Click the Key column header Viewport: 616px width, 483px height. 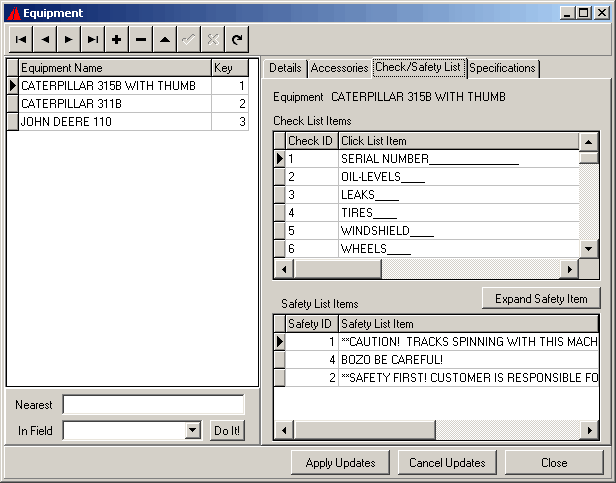tap(230, 68)
